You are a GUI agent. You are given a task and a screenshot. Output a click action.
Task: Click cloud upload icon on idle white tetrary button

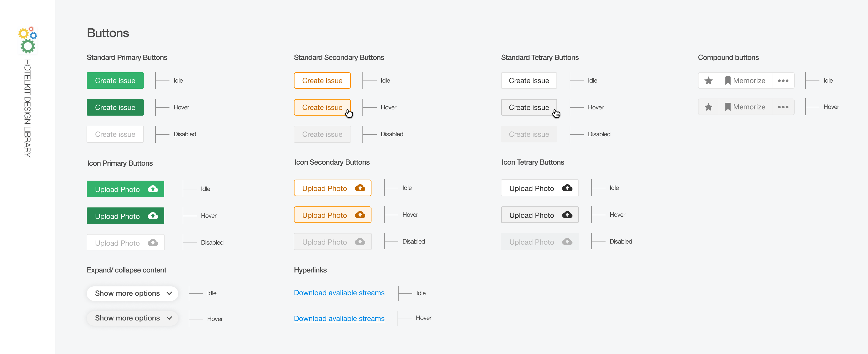click(x=567, y=188)
